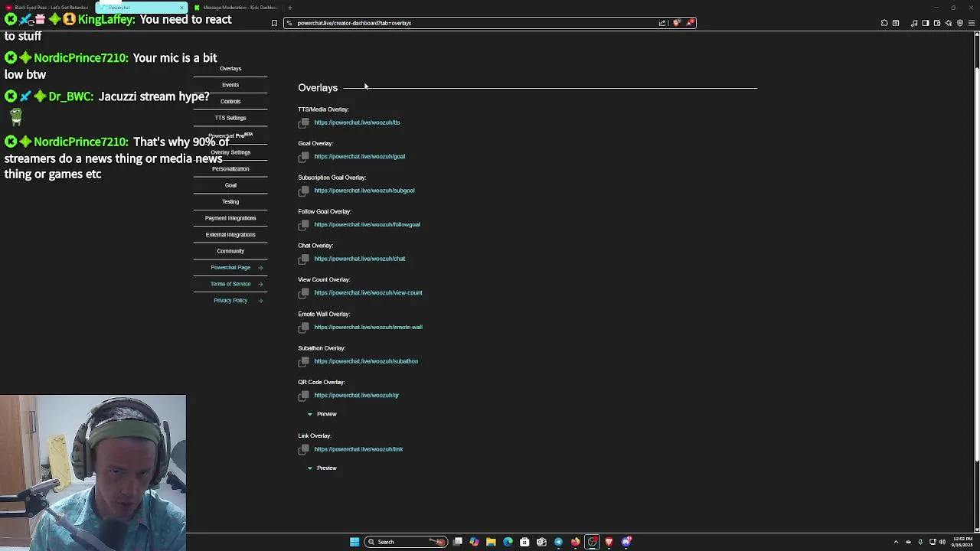Open the powerchat.live/woozuh/tts link
This screenshot has width=980, height=551.
tap(357, 122)
